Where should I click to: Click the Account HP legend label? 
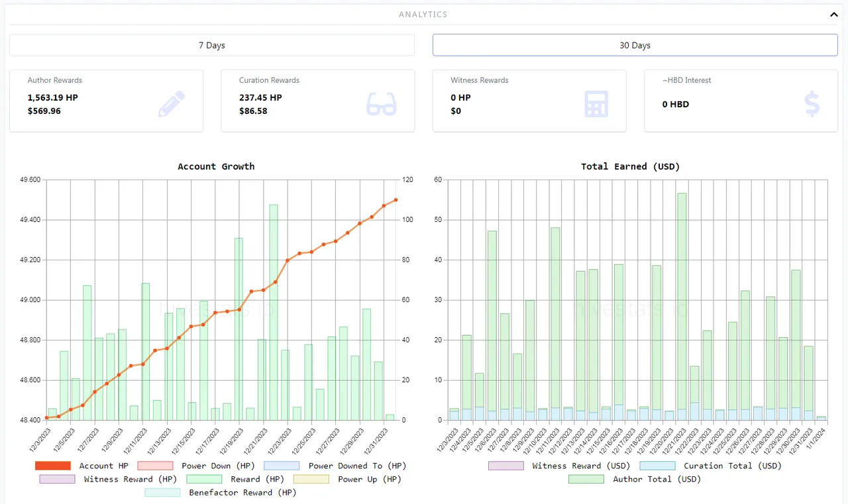pos(104,466)
